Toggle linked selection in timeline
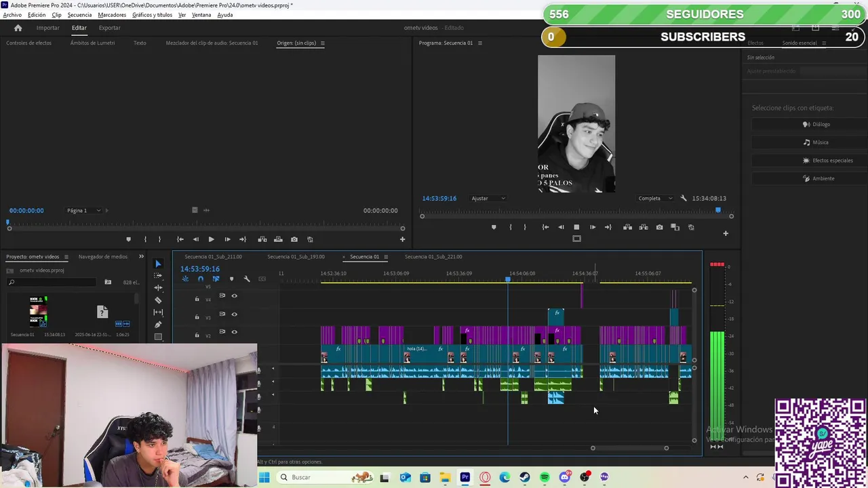The width and height of the screenshot is (868, 488). click(x=216, y=279)
